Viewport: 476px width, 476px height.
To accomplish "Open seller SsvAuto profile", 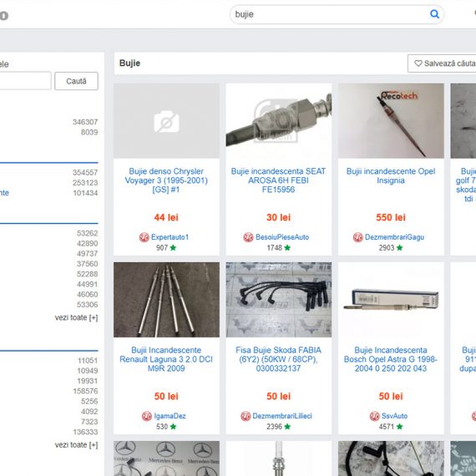I will coord(394,416).
